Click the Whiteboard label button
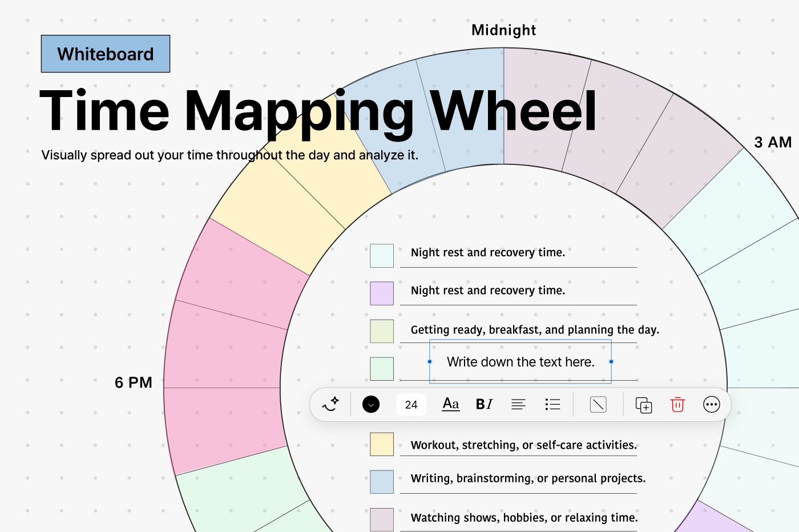Viewport: 799px width, 532px height. pyautogui.click(x=106, y=54)
